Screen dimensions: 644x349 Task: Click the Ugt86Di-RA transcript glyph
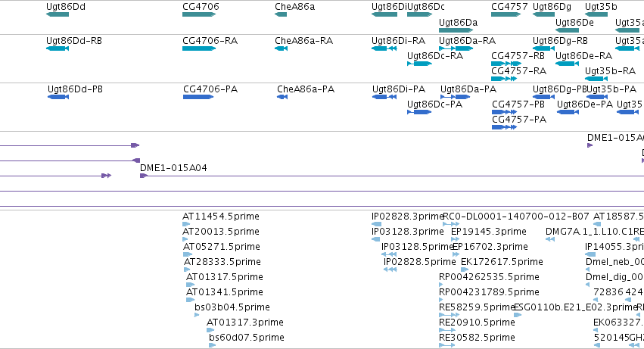click(384, 48)
